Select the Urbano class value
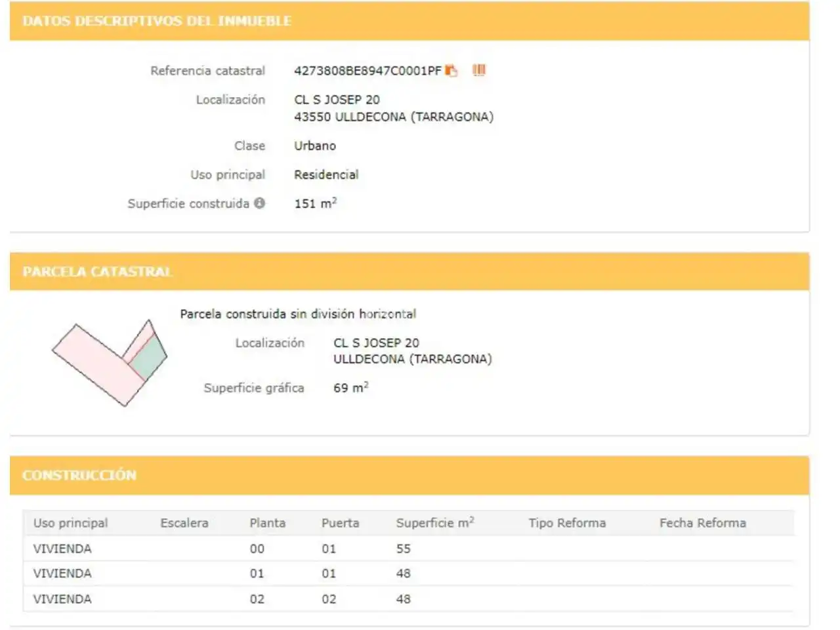The height and width of the screenshot is (630, 840). coord(315,146)
